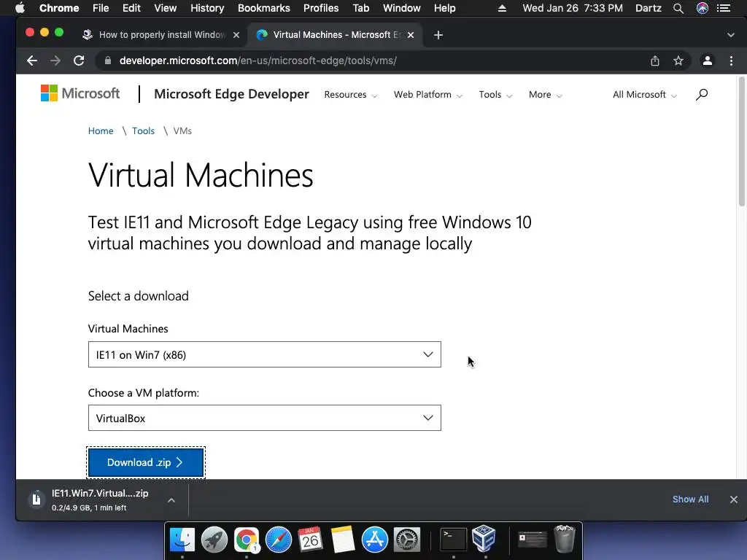
Task: Click the address bar URL
Action: 258,61
